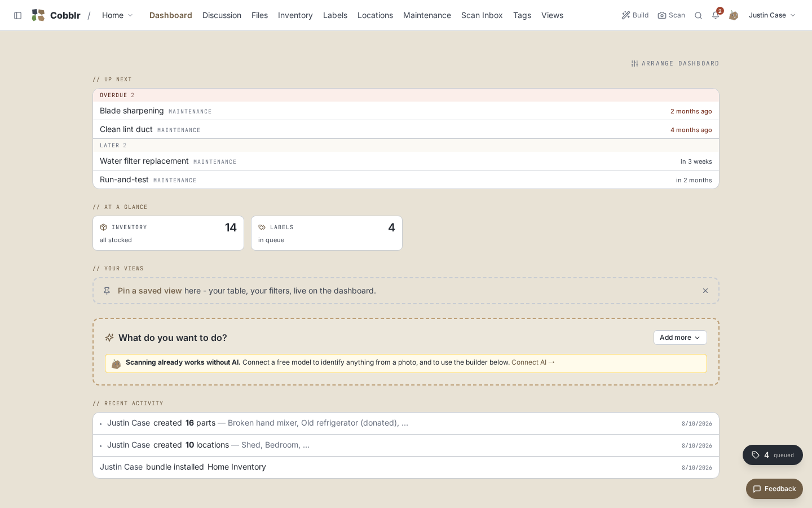Click the Labels tag icon card

click(326, 233)
